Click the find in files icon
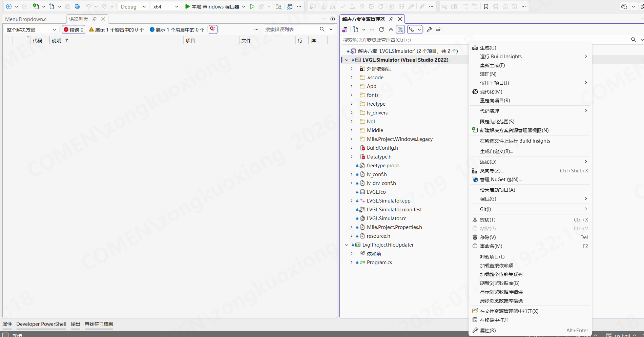Screen dimensions: 644x337 (x=278, y=6)
